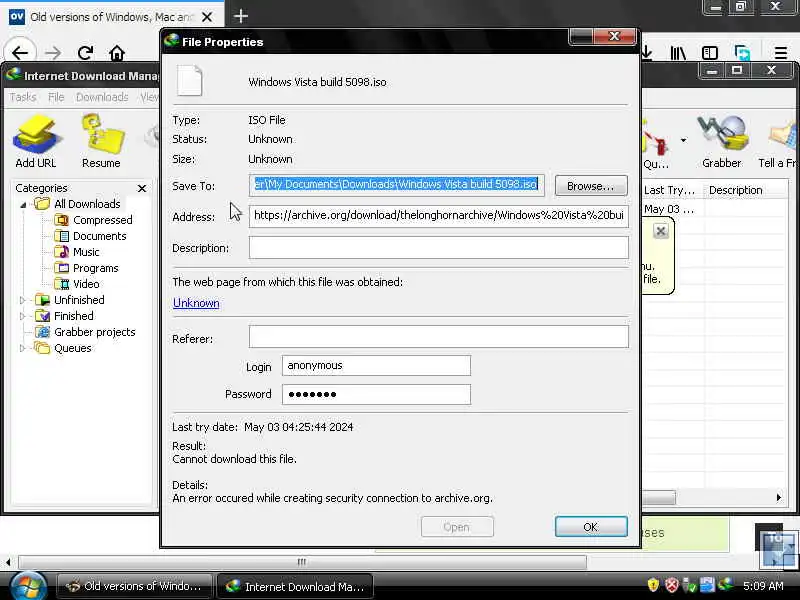The height and width of the screenshot is (600, 800).
Task: Expand the Unfinished tree node
Action: (x=22, y=300)
